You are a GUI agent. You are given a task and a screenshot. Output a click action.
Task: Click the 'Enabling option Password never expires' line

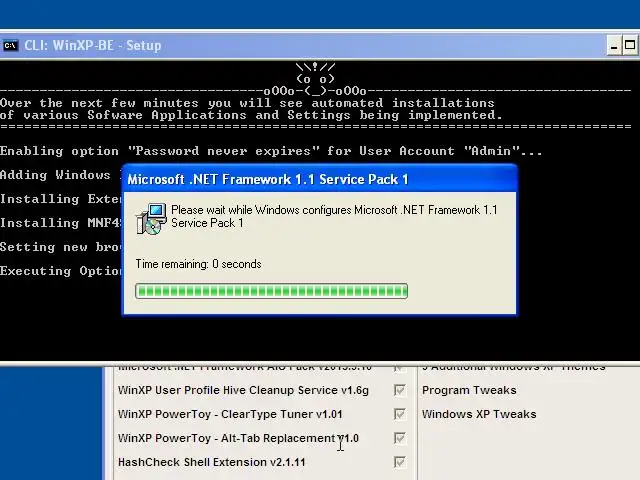pos(271,151)
